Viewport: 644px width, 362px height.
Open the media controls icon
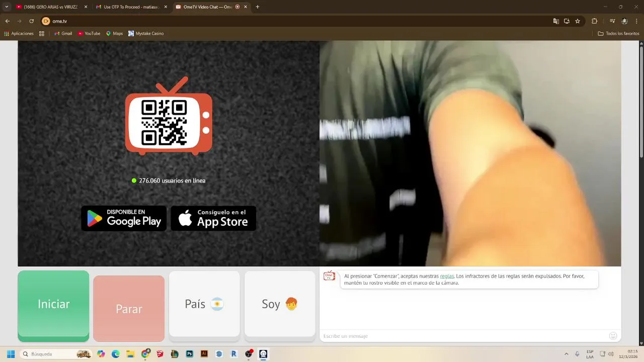pyautogui.click(x=612, y=21)
